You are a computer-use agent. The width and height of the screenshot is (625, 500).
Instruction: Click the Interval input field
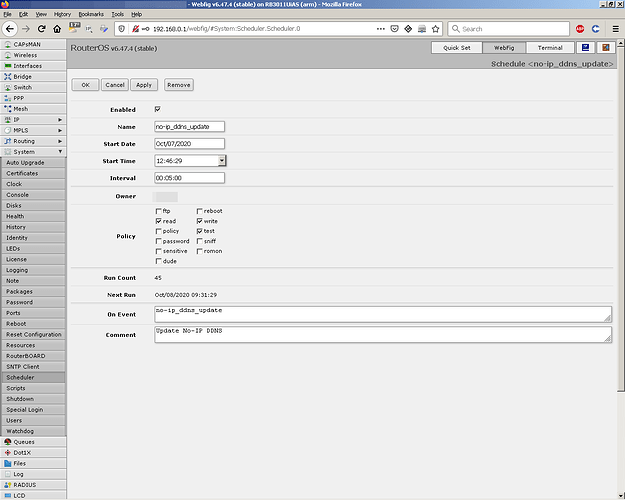click(x=189, y=178)
